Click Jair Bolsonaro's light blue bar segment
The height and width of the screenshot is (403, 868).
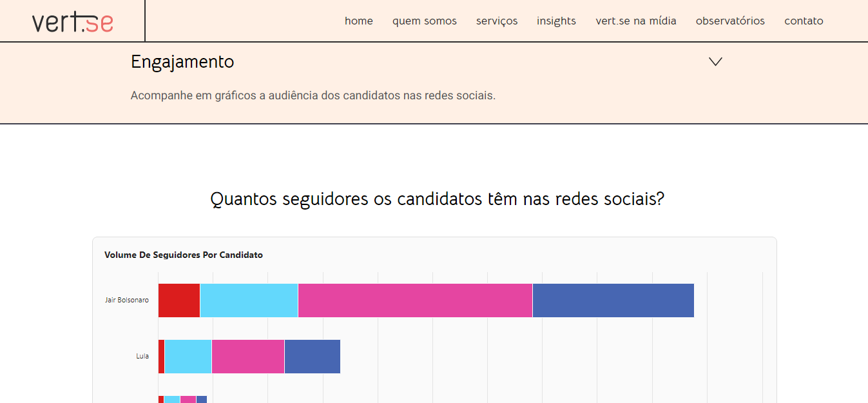[249, 300]
